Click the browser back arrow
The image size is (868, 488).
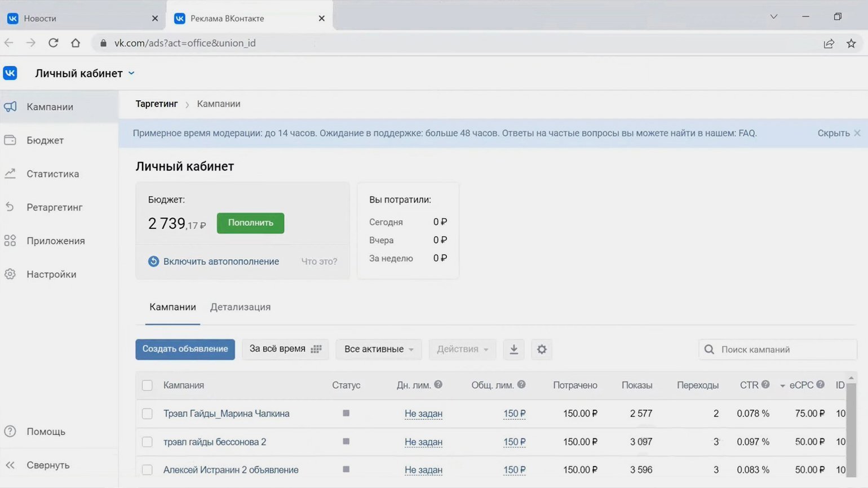click(9, 43)
